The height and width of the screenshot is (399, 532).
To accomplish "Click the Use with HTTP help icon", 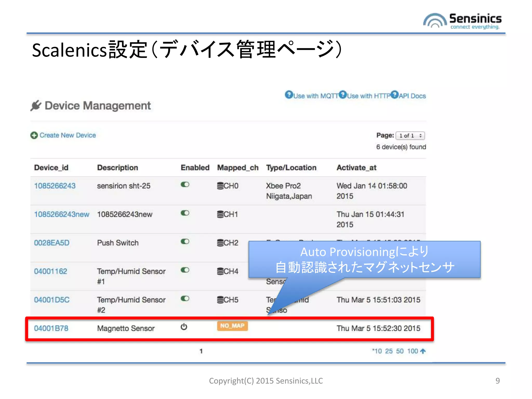I will [343, 95].
